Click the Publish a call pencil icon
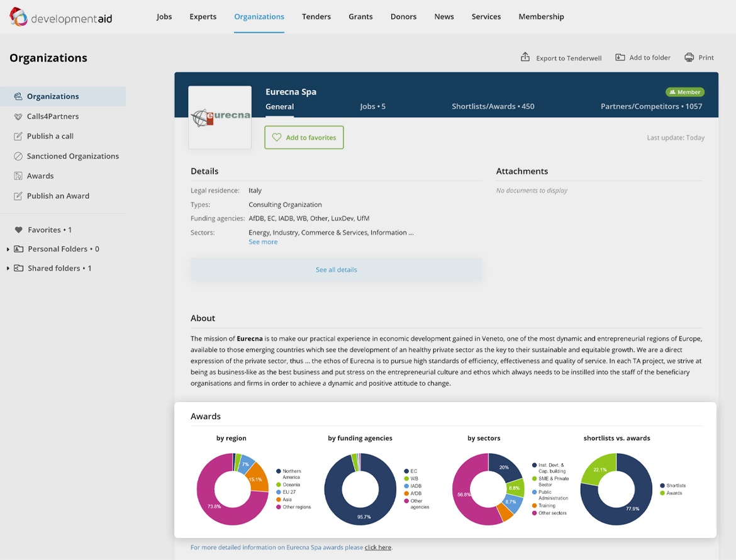Image resolution: width=736 pixels, height=560 pixels. click(18, 136)
